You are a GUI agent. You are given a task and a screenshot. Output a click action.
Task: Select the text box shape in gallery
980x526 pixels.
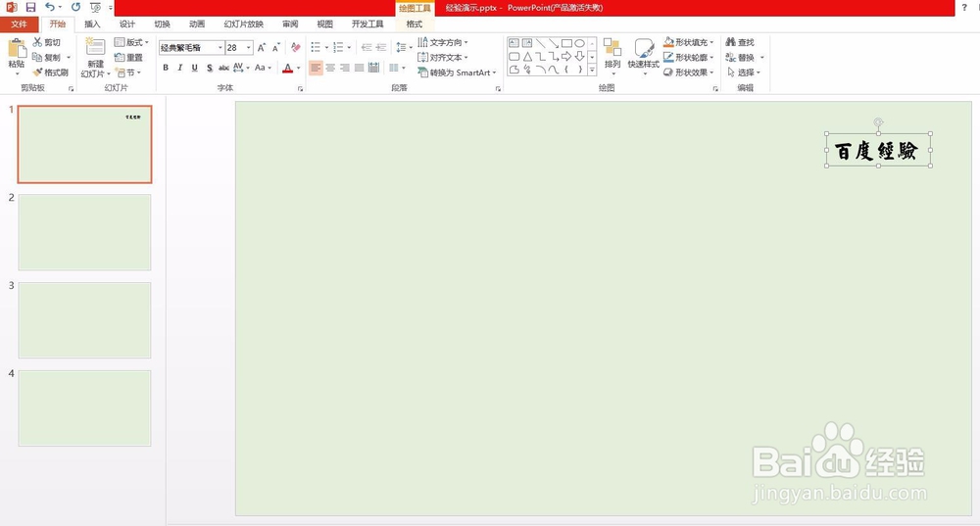coord(514,43)
